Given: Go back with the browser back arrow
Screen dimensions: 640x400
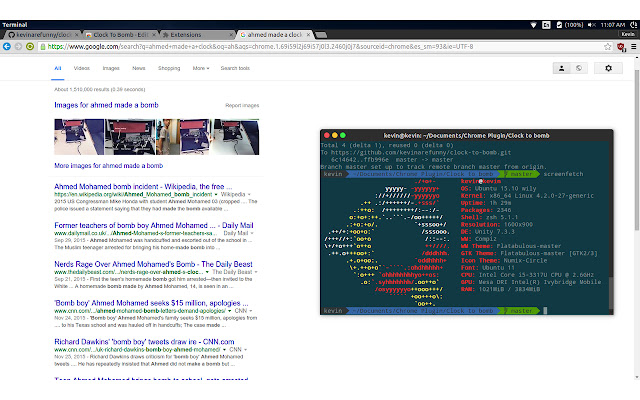Looking at the screenshot, I should [7, 47].
